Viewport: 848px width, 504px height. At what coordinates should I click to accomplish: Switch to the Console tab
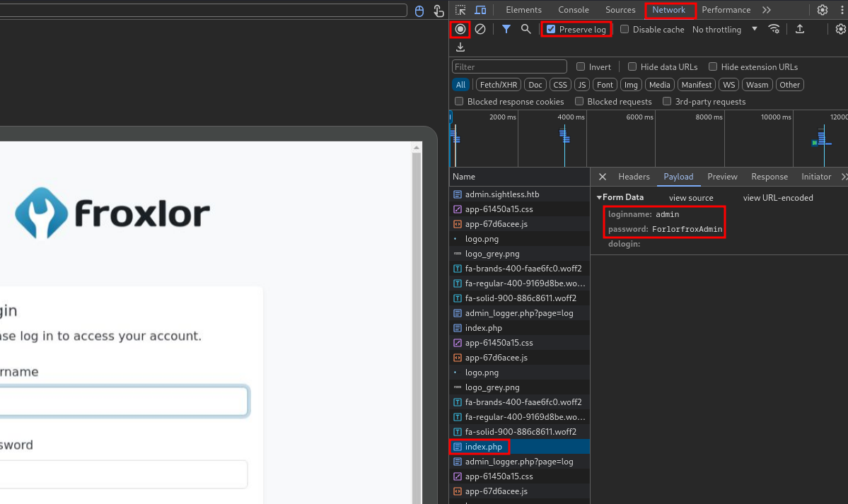574,10
